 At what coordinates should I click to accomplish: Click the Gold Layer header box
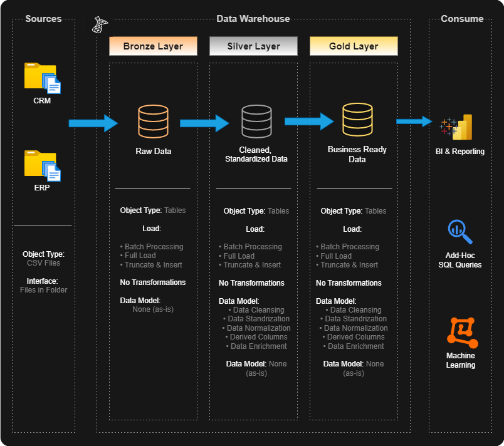tap(354, 46)
